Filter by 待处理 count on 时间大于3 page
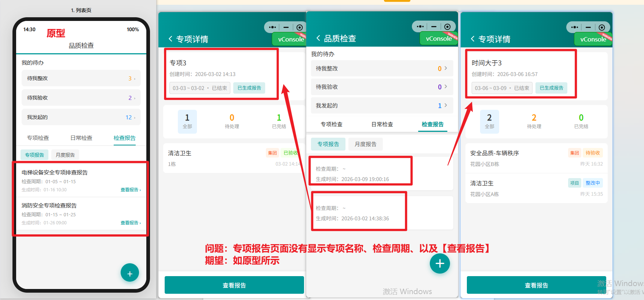The image size is (644, 300). [x=534, y=121]
